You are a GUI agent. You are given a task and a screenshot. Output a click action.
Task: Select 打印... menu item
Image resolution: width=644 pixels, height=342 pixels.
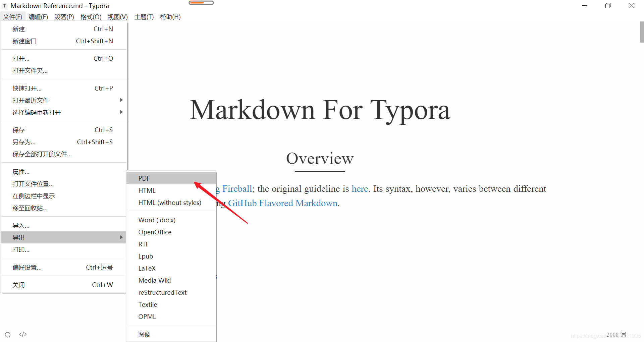[x=64, y=250]
